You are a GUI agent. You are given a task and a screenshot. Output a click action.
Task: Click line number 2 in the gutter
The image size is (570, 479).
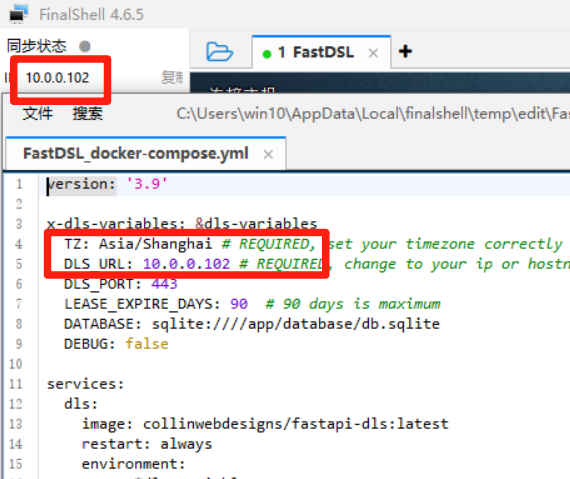[x=19, y=204]
